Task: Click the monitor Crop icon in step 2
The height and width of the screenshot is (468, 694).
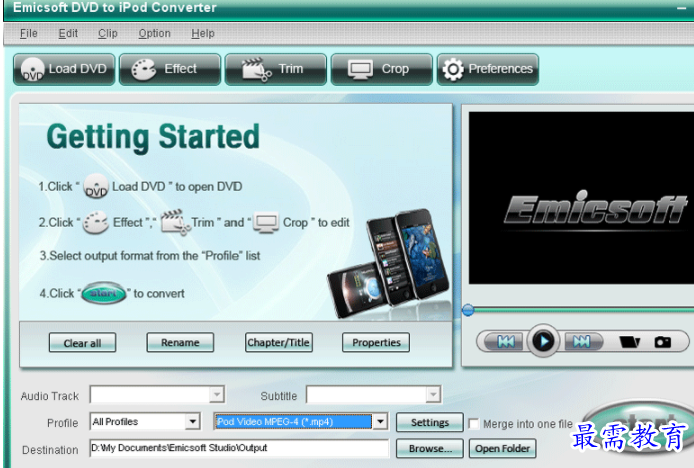Action: point(266,223)
